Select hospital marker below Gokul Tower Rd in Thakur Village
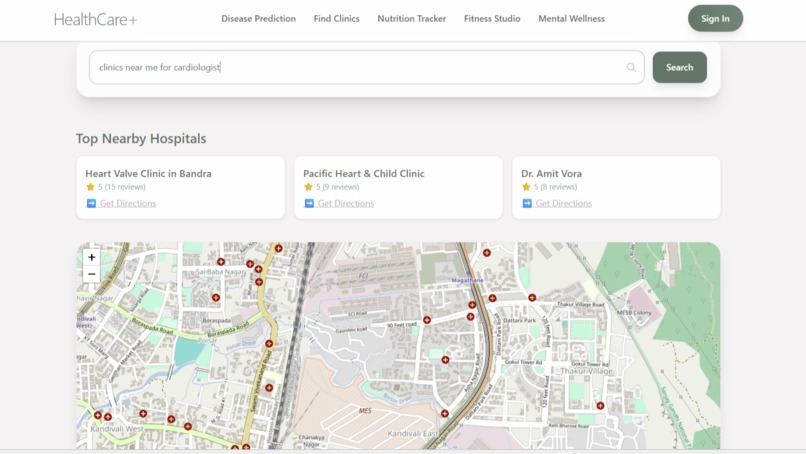 tap(600, 406)
